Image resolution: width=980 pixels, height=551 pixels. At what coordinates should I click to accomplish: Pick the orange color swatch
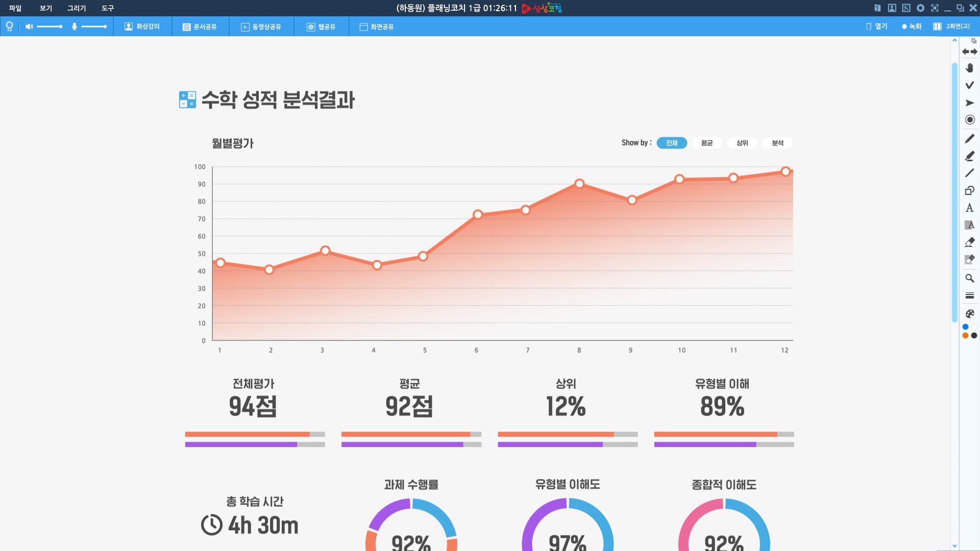[x=965, y=336]
